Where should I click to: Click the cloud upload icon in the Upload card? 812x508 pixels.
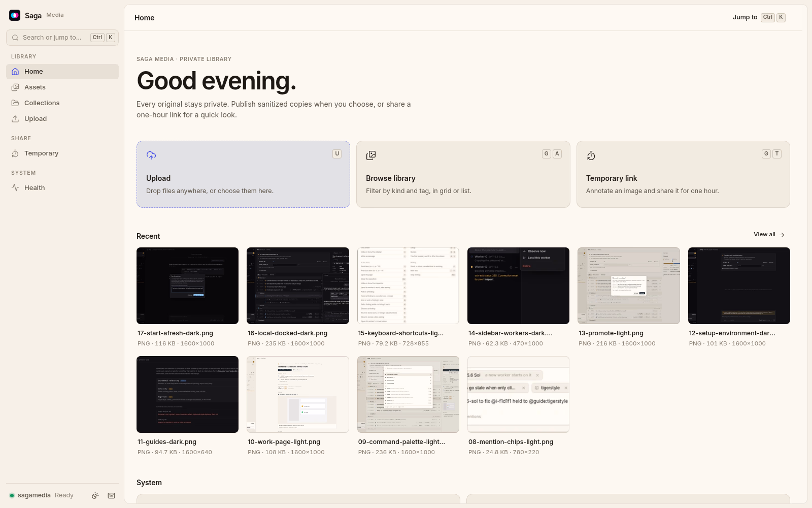click(151, 155)
